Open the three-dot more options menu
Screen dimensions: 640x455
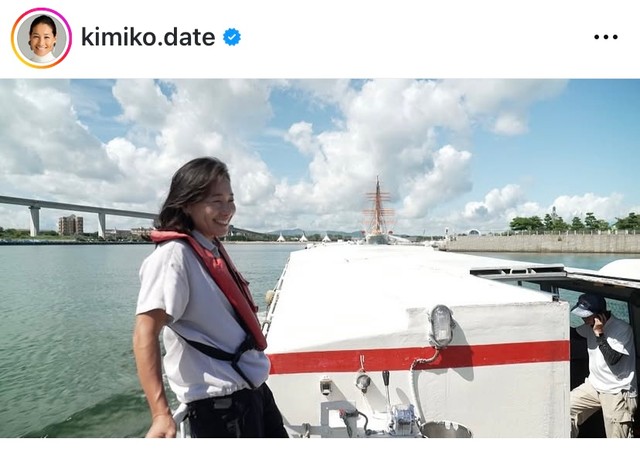[606, 37]
